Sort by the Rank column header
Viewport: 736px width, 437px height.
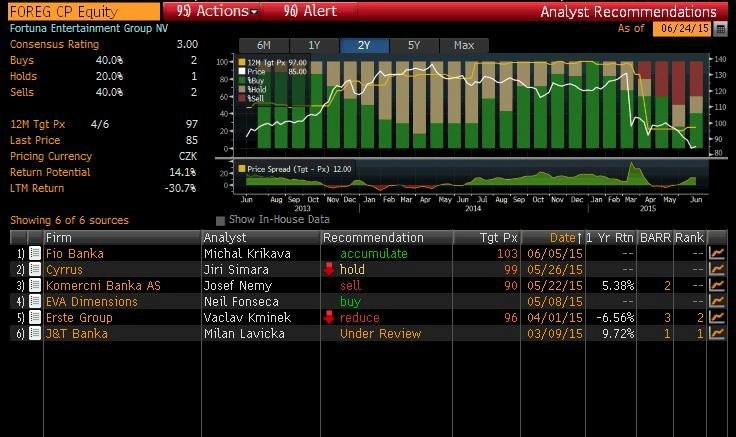pyautogui.click(x=690, y=238)
